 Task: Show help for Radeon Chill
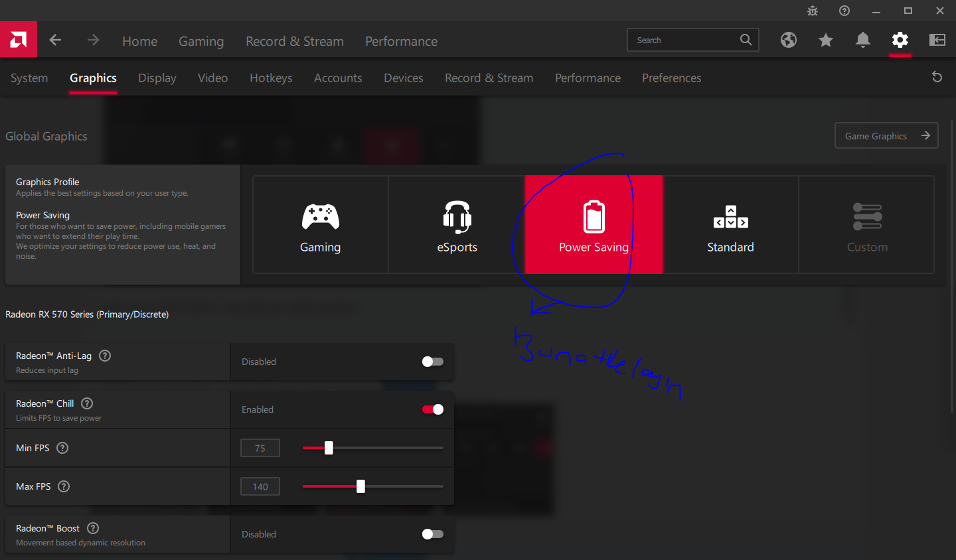click(x=87, y=403)
